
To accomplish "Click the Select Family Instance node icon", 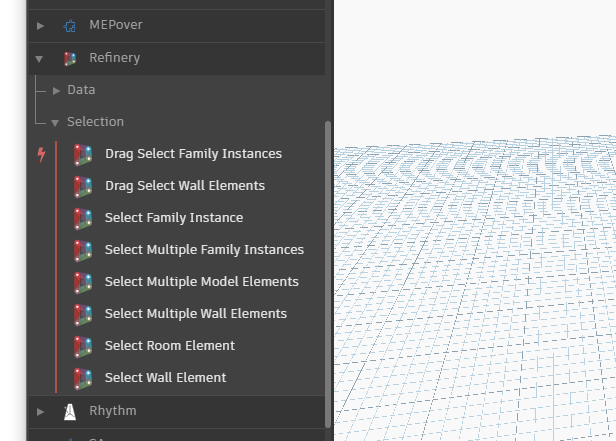I will (x=83, y=218).
